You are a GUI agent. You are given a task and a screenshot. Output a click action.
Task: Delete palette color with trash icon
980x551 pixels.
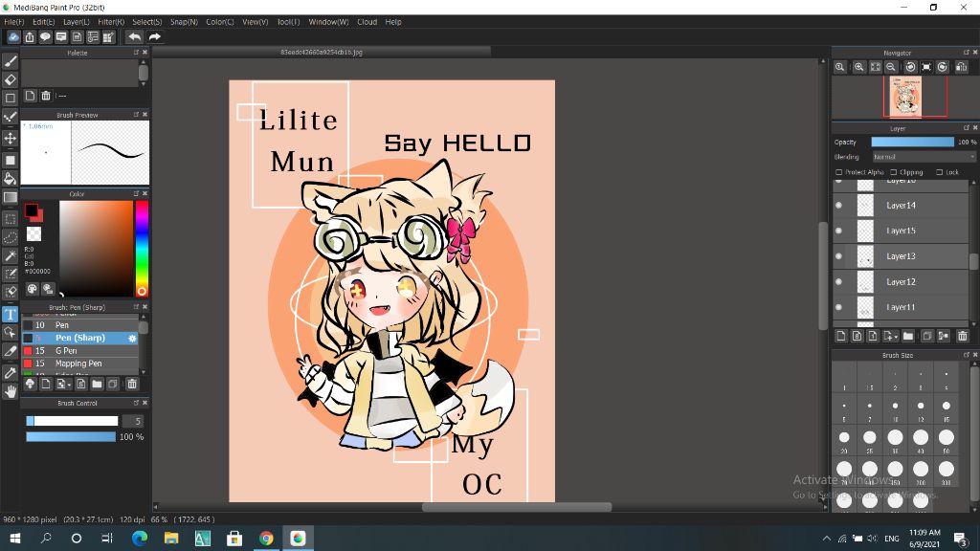click(46, 96)
